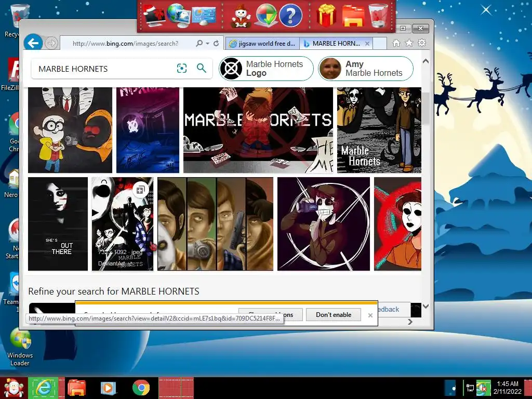Open the cartoon Slenderman group image
Image resolution: width=532 pixels, height=399 pixels.
coord(70,130)
